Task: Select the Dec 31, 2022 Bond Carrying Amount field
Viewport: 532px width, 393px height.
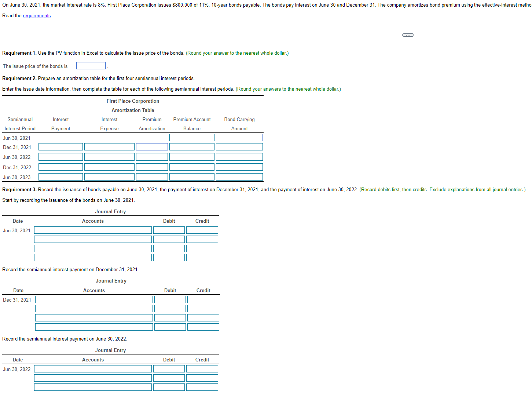Action: click(x=239, y=167)
